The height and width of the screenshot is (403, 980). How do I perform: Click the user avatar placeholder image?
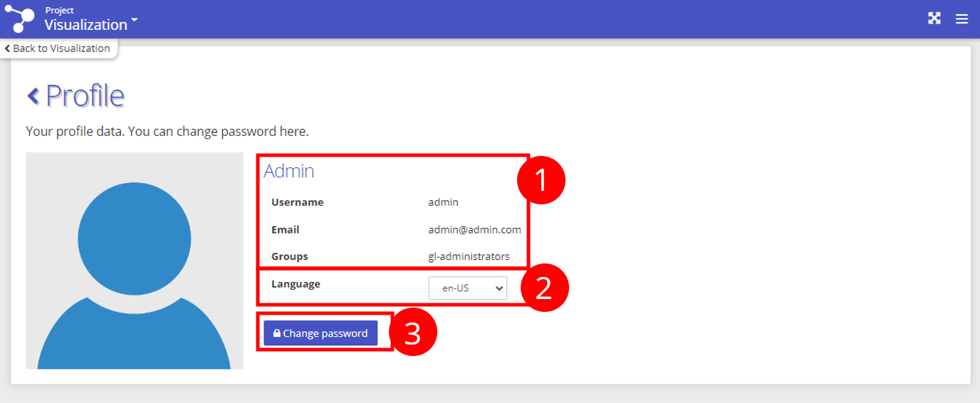135,261
